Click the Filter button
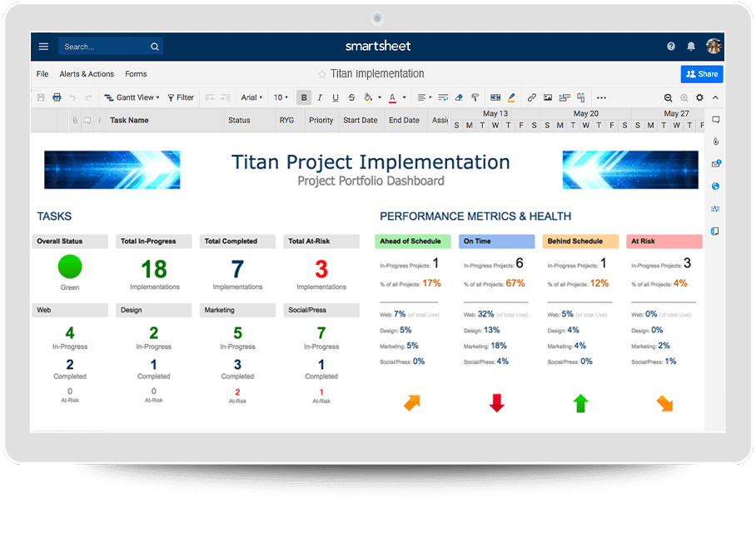Screen dimensions: 756x533 181,97
